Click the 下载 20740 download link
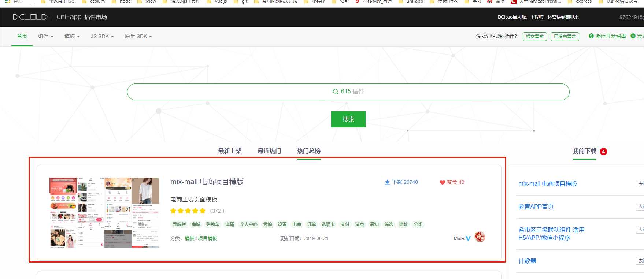This screenshot has height=279, width=644. coord(401,182)
